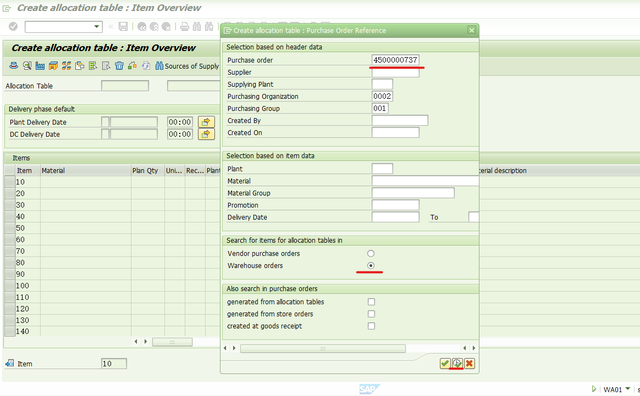Click the round Cancel navigation icon
The image size is (640, 396).
tap(166, 27)
